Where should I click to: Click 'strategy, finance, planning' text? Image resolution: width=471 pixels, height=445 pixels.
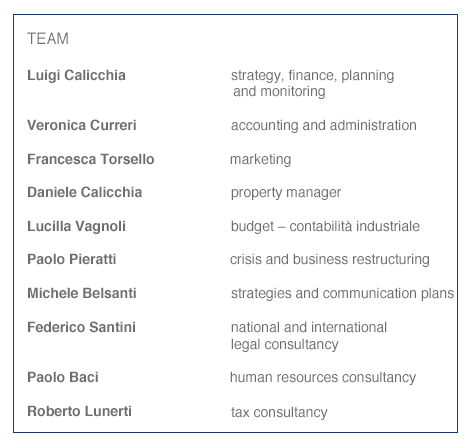(x=312, y=76)
